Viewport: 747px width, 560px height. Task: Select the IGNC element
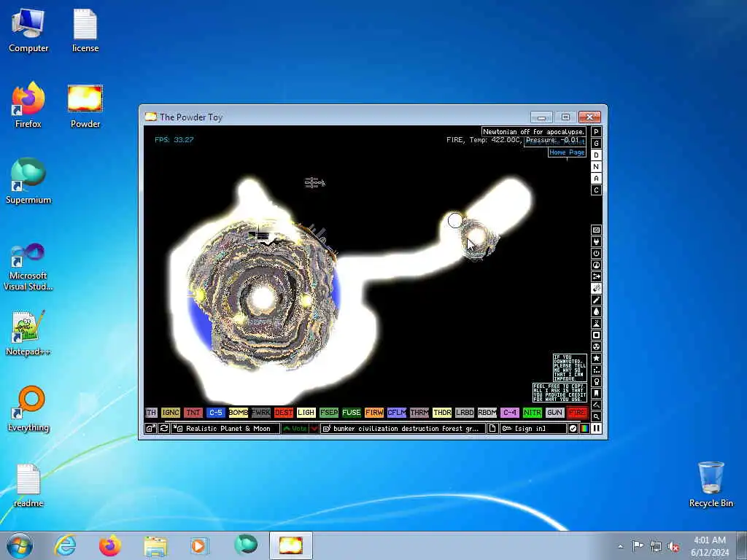(x=171, y=413)
